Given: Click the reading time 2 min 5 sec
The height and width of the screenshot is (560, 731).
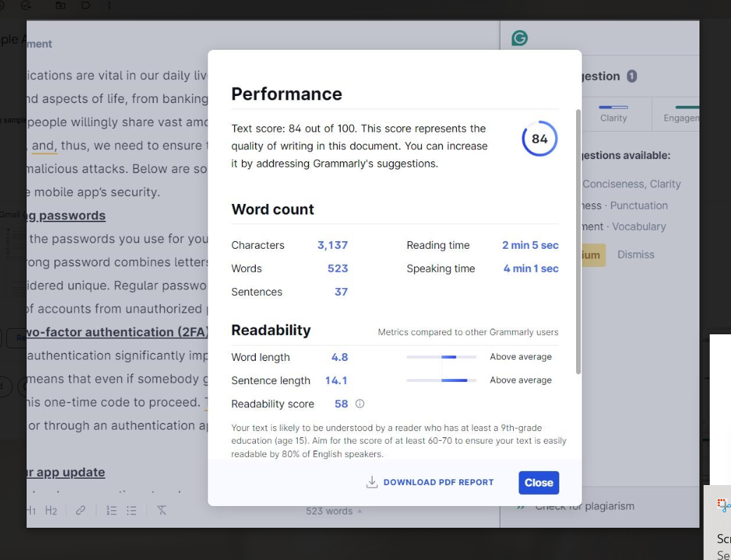Looking at the screenshot, I should 530,245.
